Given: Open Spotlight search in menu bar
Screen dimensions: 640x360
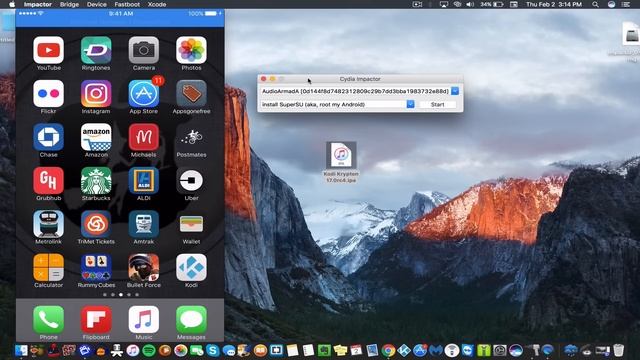Looking at the screenshot, I should (596, 4).
